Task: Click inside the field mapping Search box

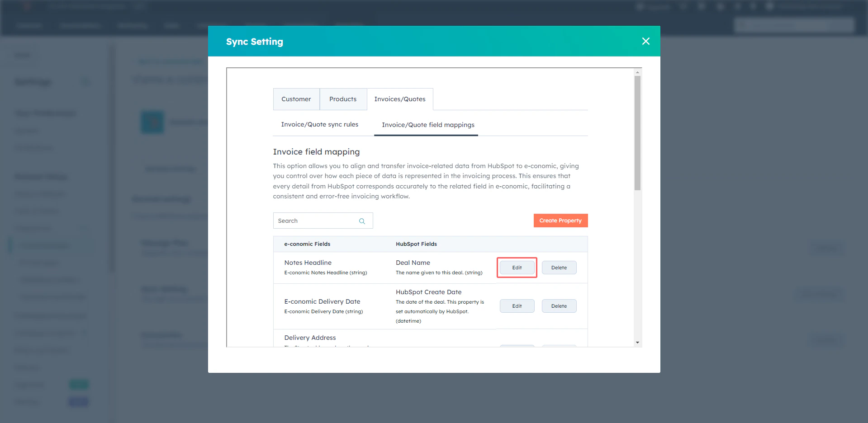Action: (x=317, y=221)
